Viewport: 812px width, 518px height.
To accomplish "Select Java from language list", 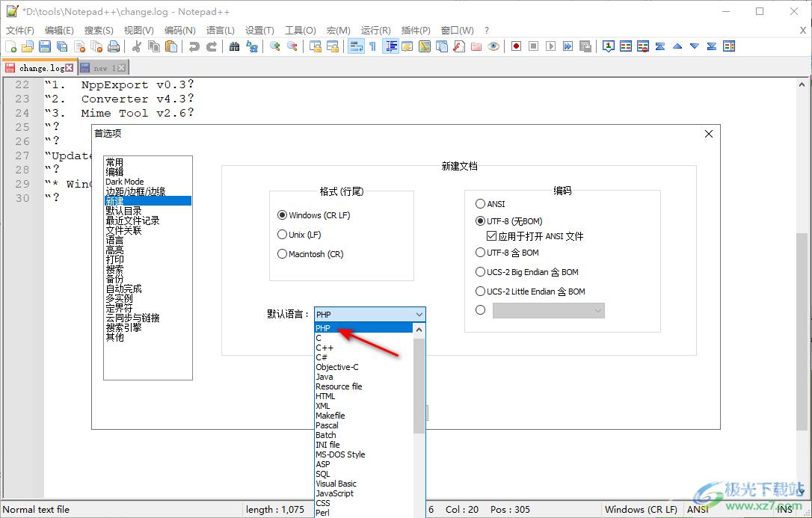I will 364,377.
